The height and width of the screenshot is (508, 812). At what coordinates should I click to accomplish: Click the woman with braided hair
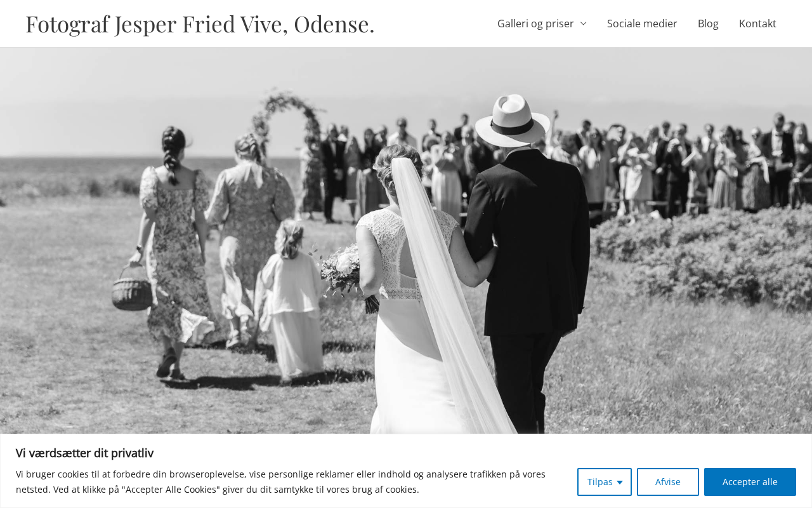point(171,254)
